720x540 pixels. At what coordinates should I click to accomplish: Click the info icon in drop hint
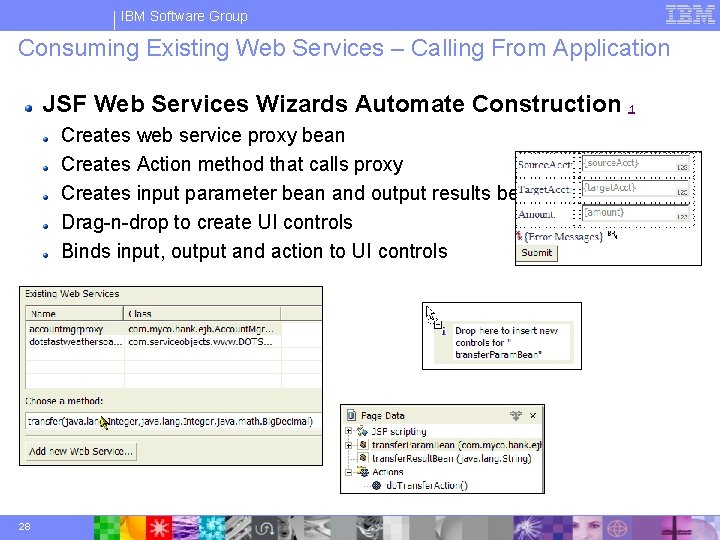[444, 332]
